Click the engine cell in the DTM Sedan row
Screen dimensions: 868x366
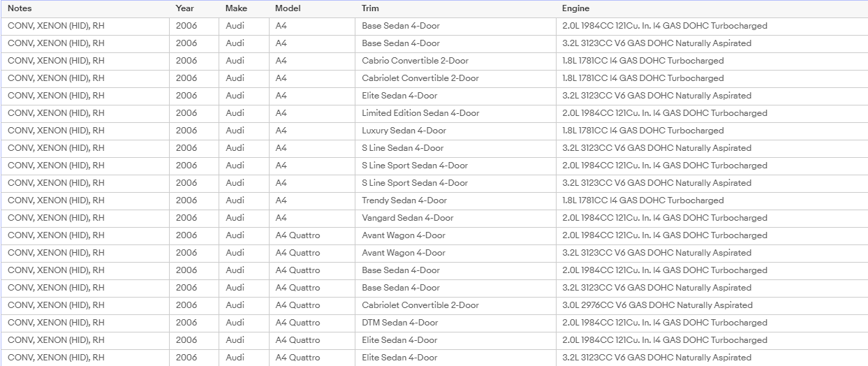pyautogui.click(x=712, y=323)
